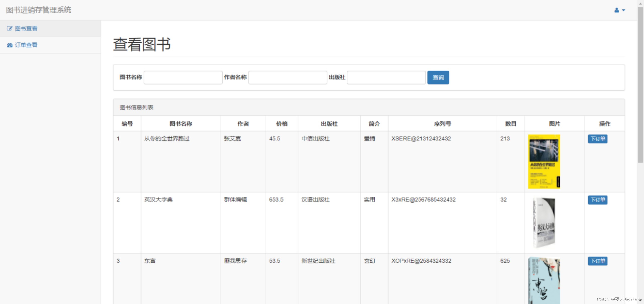The width and height of the screenshot is (644, 304).
Task: Click price value 53.5
Action: coord(275,261)
